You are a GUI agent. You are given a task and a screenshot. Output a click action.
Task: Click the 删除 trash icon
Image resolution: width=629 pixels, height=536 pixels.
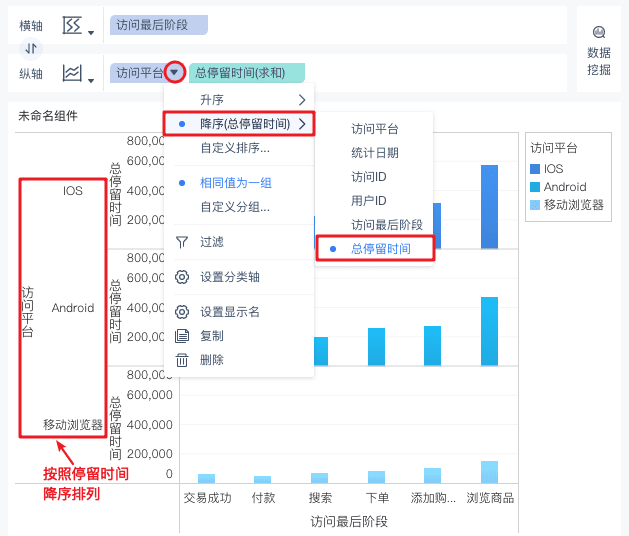(x=182, y=360)
